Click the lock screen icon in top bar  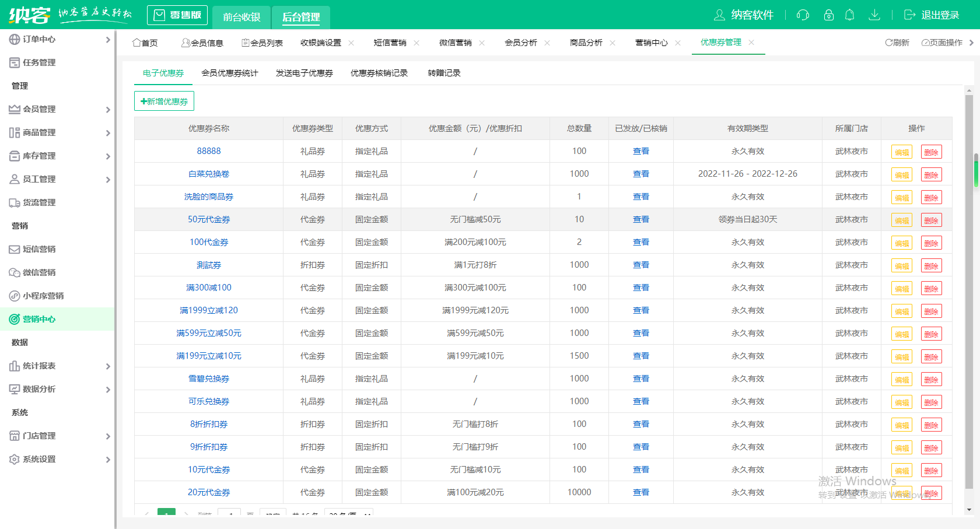click(828, 15)
